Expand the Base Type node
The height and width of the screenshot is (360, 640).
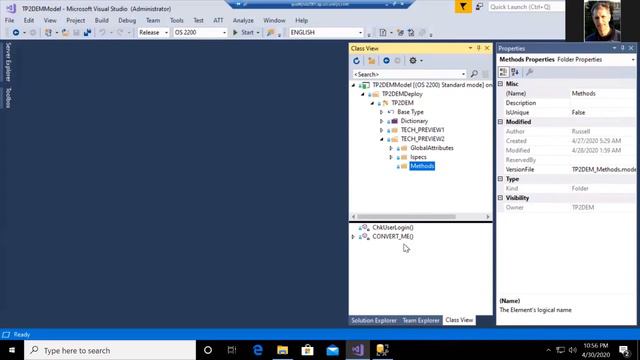(x=381, y=112)
